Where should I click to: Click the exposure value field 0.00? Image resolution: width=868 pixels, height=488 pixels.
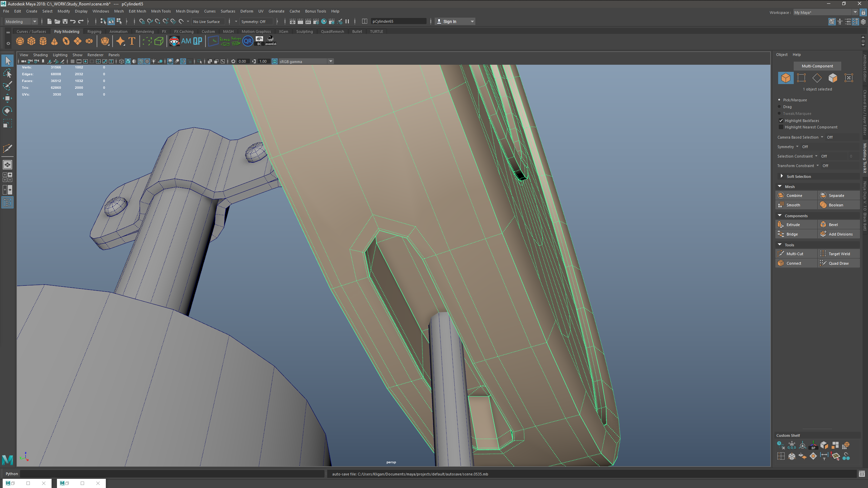[x=243, y=61]
